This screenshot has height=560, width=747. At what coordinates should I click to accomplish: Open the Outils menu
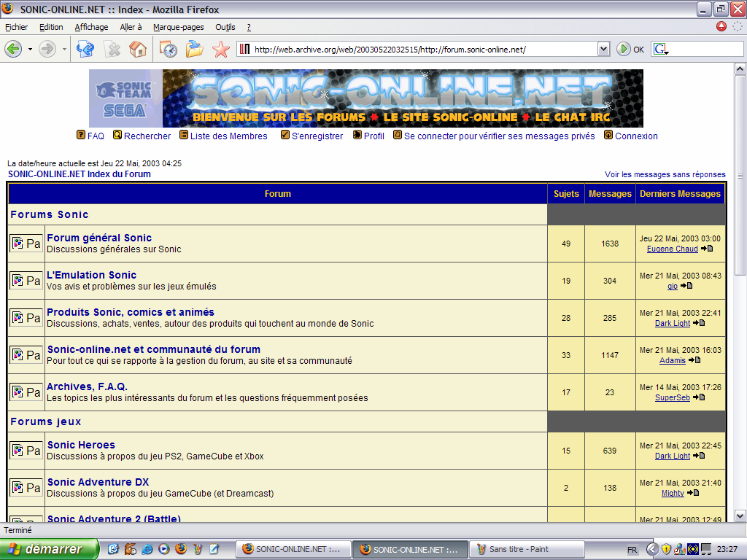[x=225, y=27]
